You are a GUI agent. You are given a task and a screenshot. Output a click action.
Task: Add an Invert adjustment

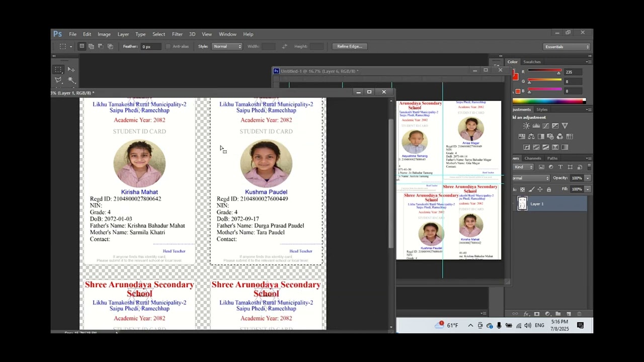pyautogui.click(x=526, y=147)
